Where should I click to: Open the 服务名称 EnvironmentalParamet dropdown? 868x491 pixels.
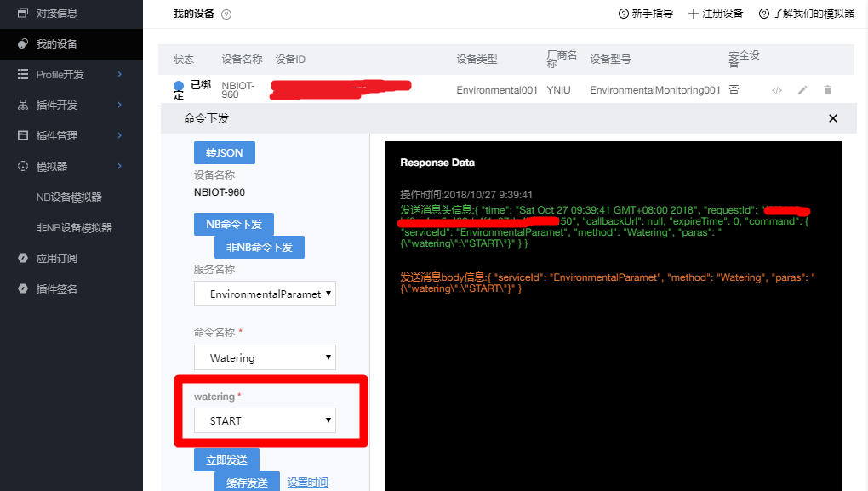(x=265, y=294)
